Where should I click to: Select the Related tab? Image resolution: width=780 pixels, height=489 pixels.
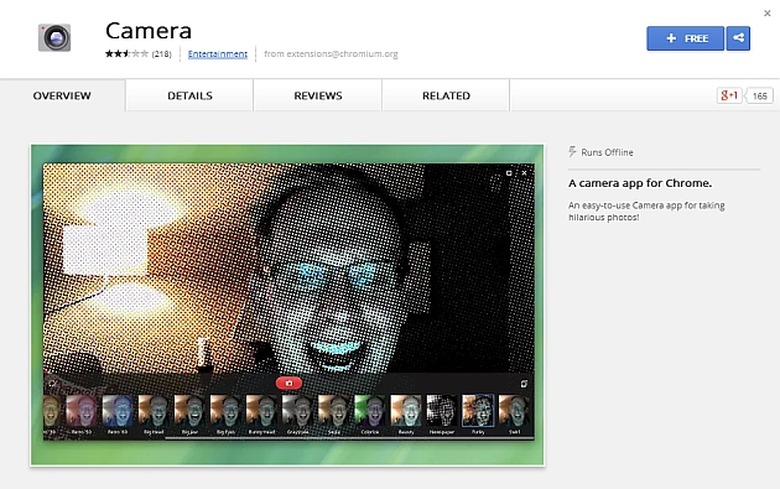click(x=446, y=96)
